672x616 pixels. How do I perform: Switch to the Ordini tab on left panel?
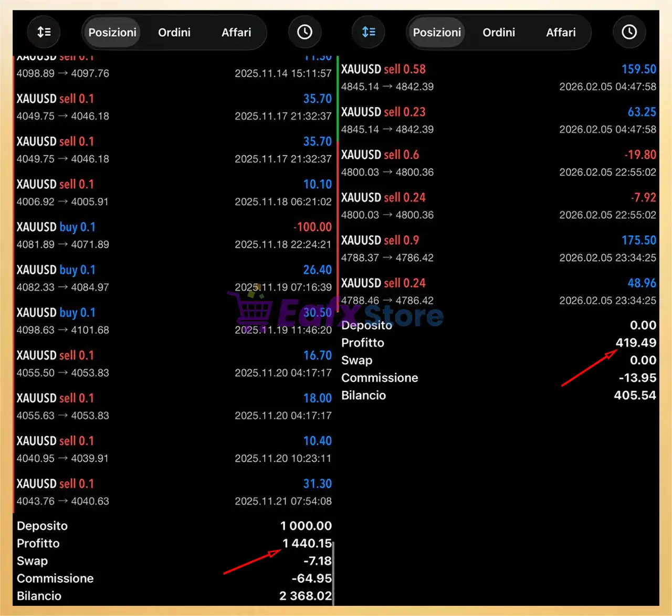pos(174,32)
